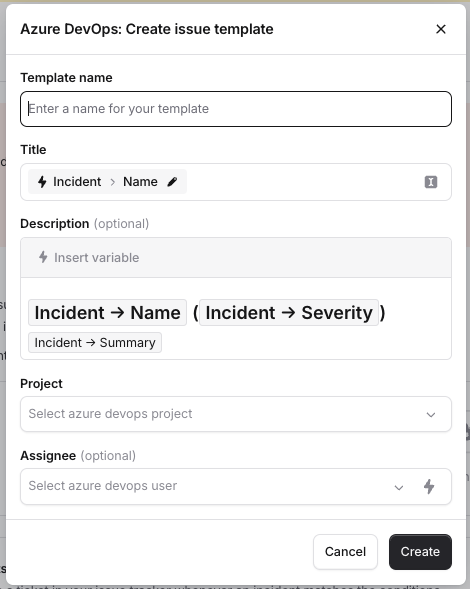Click the chevron arrow in Assignee dropdown
470x589 pixels.
point(399,487)
